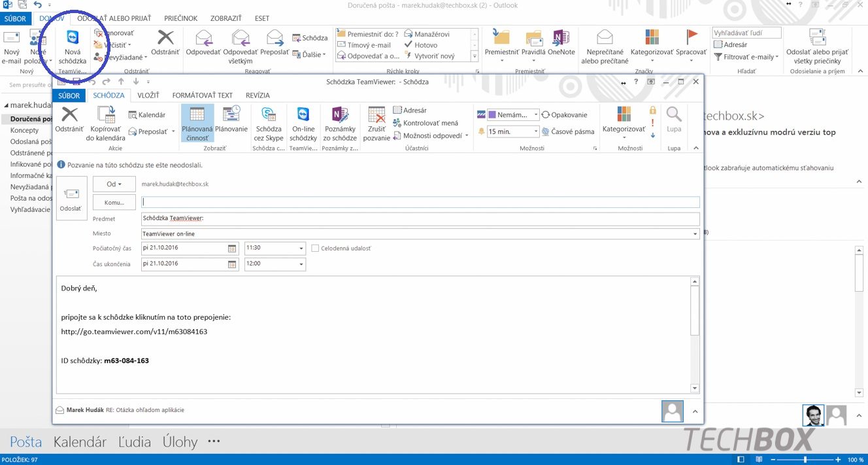Open the start date calendar picker
The image size is (868, 465).
pos(232,249)
